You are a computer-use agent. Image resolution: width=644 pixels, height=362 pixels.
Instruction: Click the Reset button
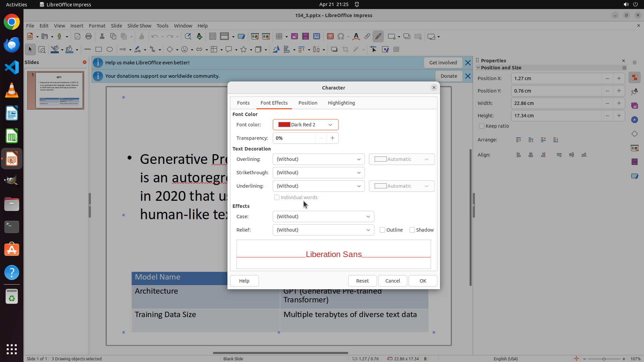click(362, 281)
